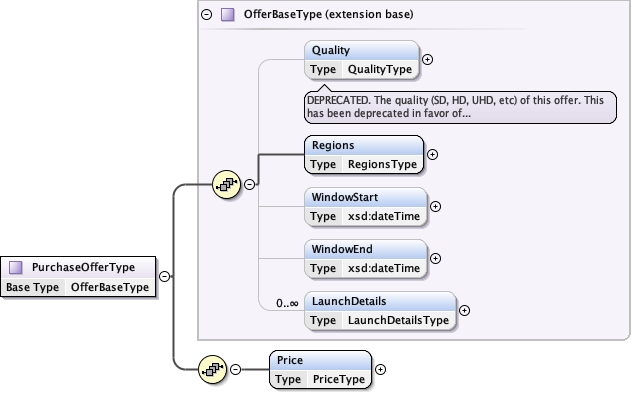Expand the Regions element plus icon
Screen dimensions: 632x394
pyautogui.click(x=432, y=155)
